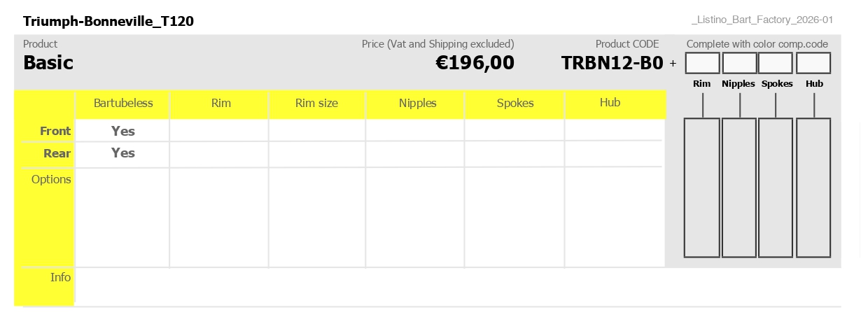Click the €196,00 price text
The image size is (868, 331).
(475, 63)
